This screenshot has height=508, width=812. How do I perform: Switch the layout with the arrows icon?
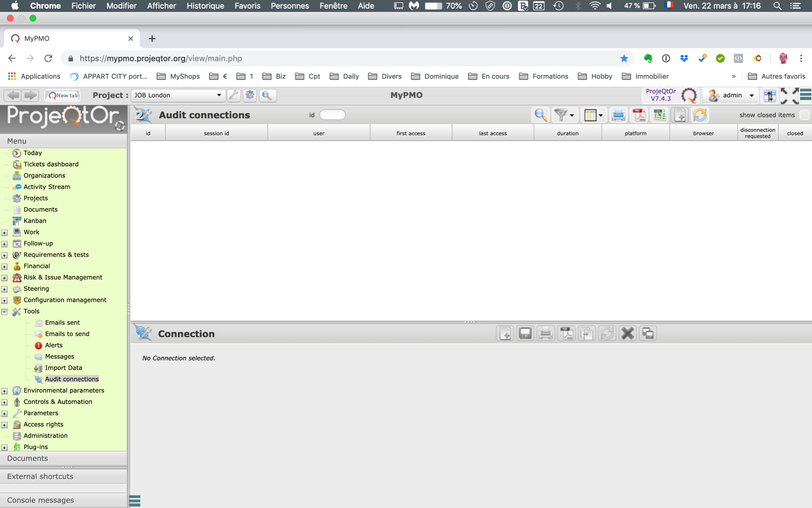click(770, 95)
